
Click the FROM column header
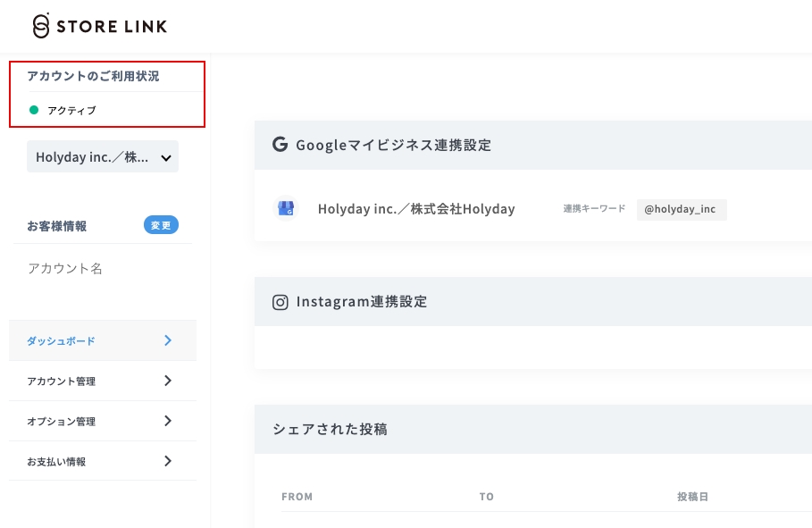tap(297, 497)
